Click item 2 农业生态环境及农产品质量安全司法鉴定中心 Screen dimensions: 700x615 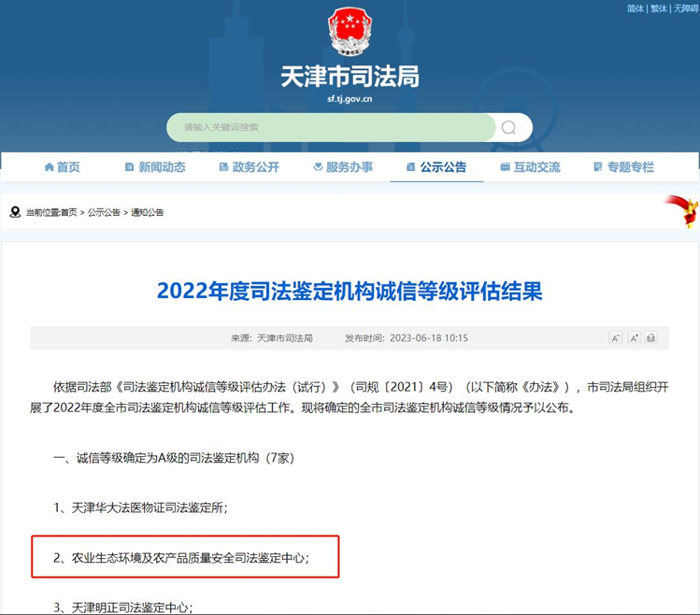pos(181,558)
